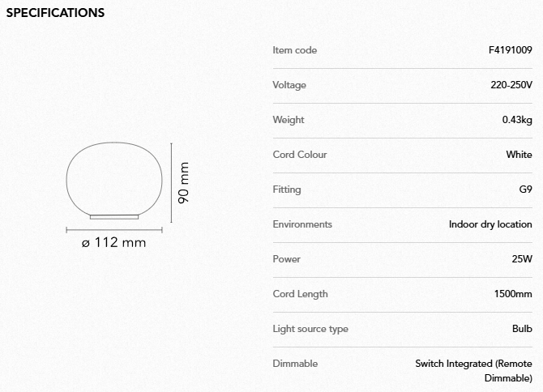The width and height of the screenshot is (543, 392).
Task: Click the 25W power value
Action: pos(523,259)
